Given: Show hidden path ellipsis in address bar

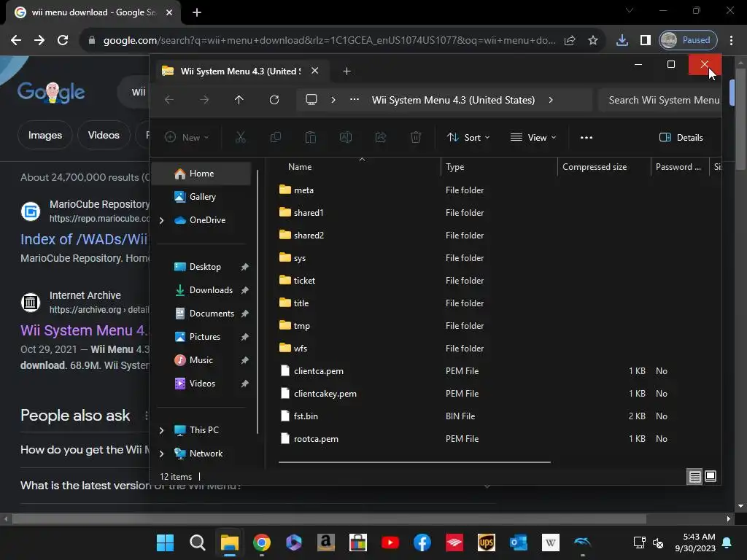Looking at the screenshot, I should click(x=354, y=99).
